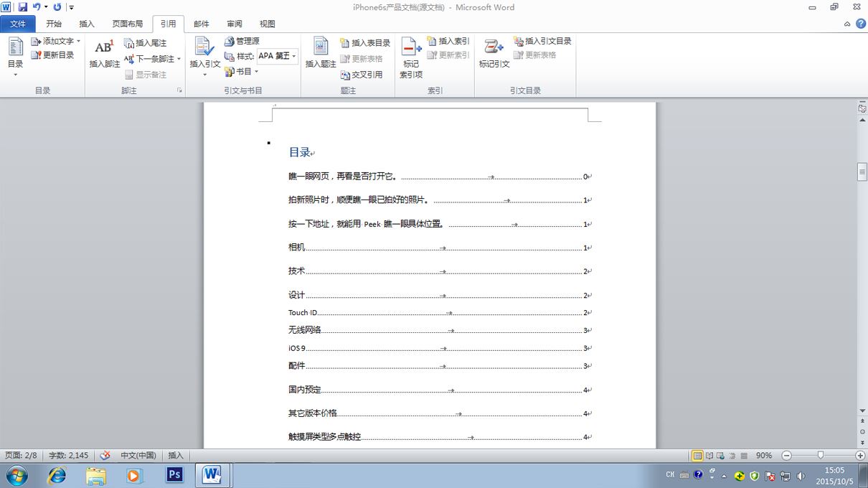This screenshot has height=488, width=868.
Task: Click the zoom slider thumb
Action: coord(820,456)
